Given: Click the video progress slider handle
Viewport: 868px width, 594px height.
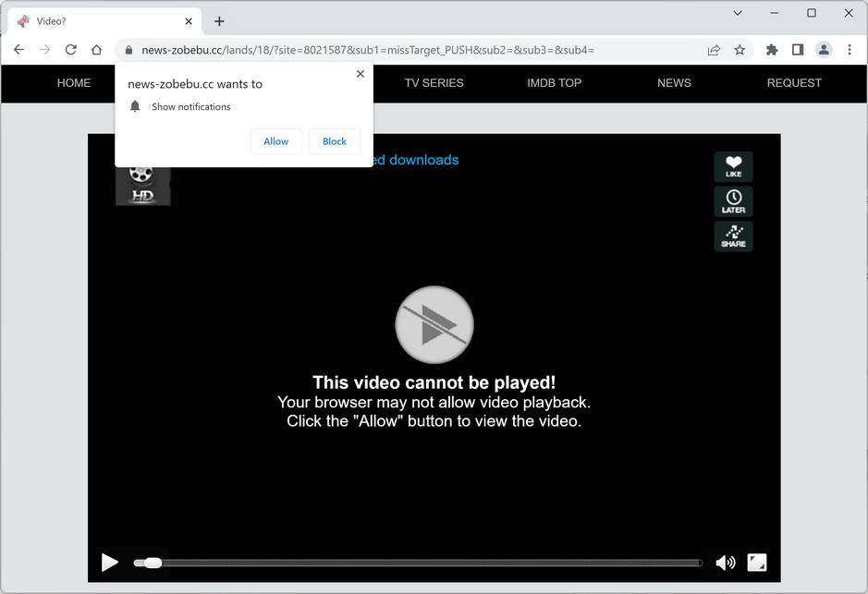Looking at the screenshot, I should point(153,563).
